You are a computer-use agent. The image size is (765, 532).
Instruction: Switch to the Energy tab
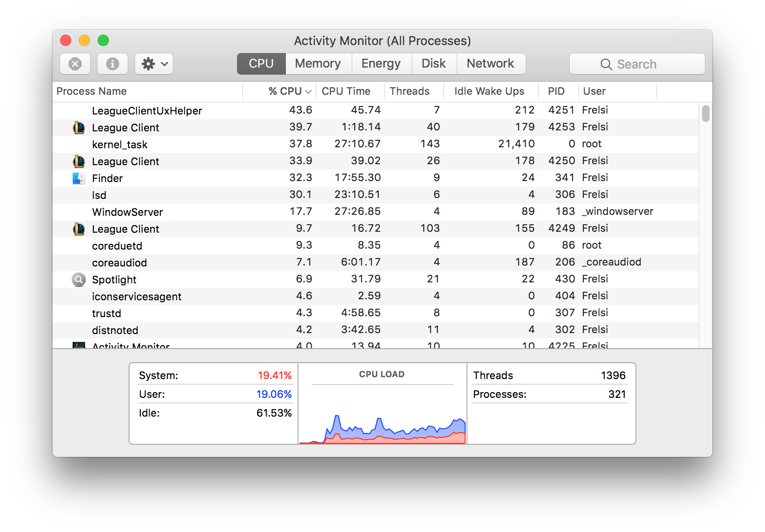pyautogui.click(x=381, y=64)
